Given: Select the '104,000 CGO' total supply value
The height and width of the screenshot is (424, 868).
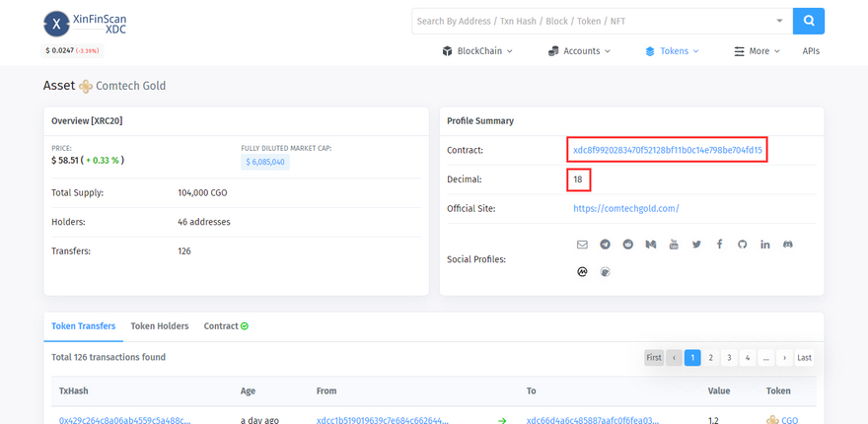Looking at the screenshot, I should click(x=202, y=193).
